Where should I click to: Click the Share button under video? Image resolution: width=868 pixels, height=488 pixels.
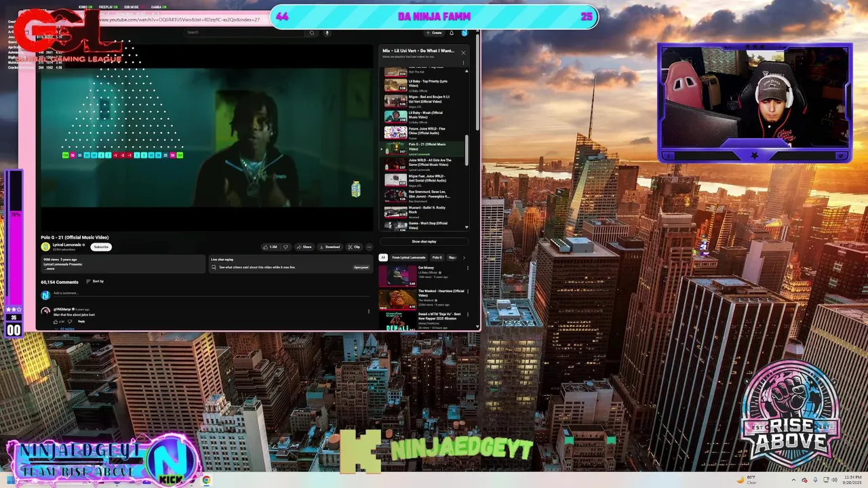click(x=304, y=247)
